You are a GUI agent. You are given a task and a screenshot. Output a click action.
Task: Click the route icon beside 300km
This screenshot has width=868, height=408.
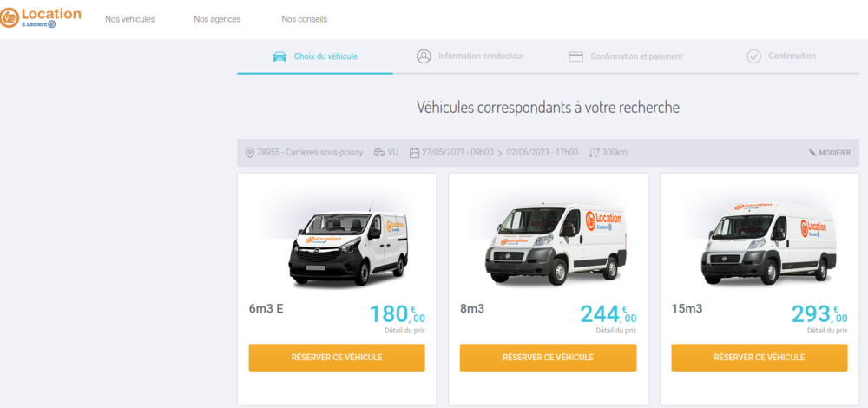click(595, 153)
